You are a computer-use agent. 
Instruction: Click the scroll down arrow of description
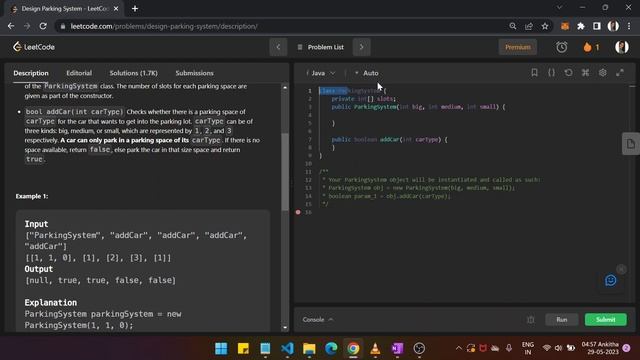[285, 327]
